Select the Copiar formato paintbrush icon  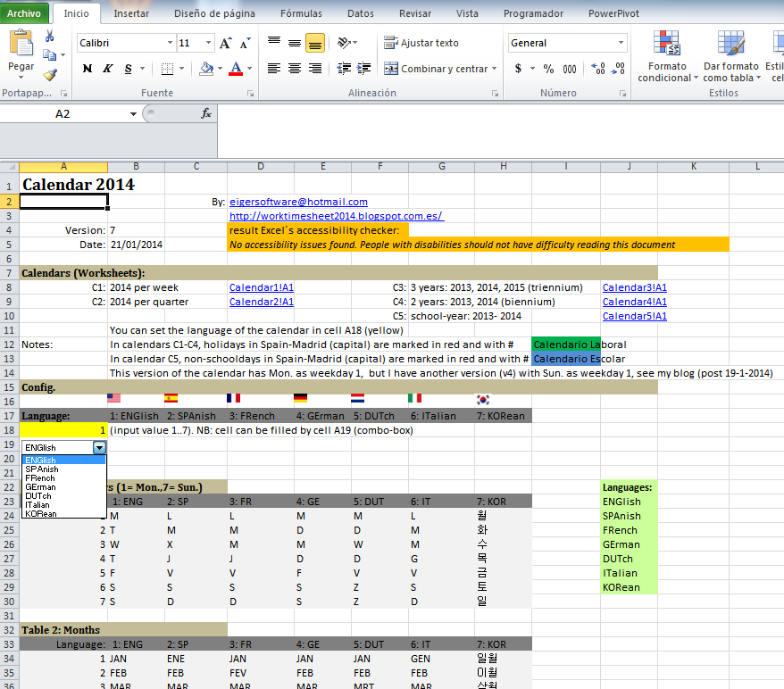point(50,76)
